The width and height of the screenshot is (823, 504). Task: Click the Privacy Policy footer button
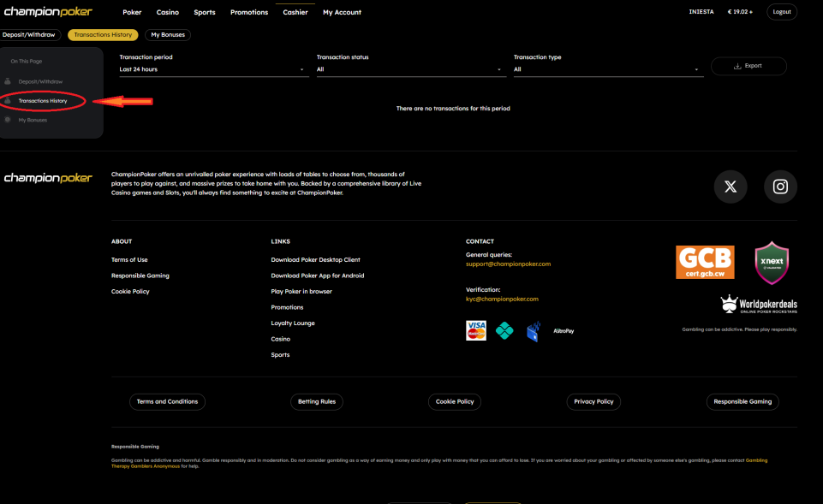593,401
